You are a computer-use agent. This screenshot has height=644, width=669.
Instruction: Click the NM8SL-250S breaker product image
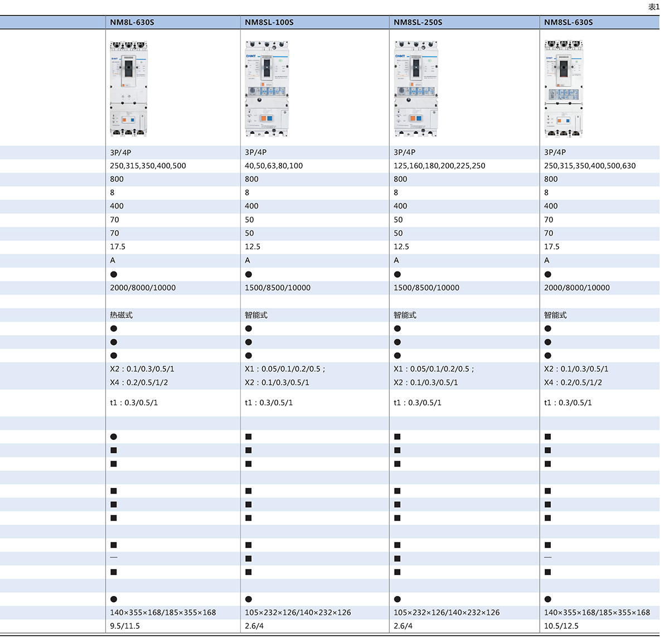(416, 89)
